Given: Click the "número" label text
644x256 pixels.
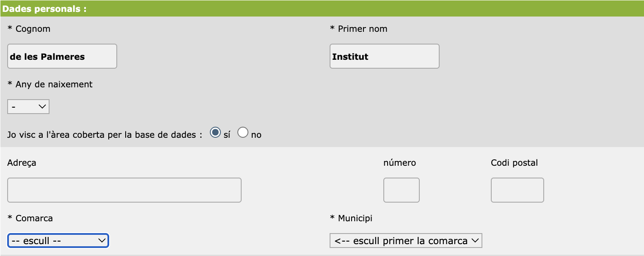Looking at the screenshot, I should pos(399,163).
